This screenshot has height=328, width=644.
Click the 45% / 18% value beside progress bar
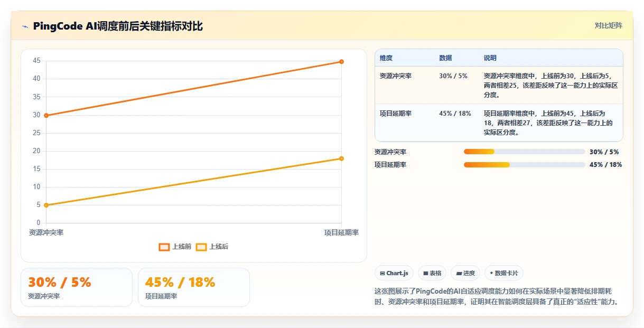click(x=605, y=165)
